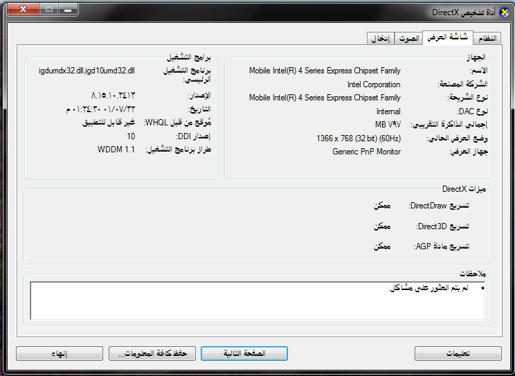Click the برنامج التشغيل الرئيسي label

187,75
